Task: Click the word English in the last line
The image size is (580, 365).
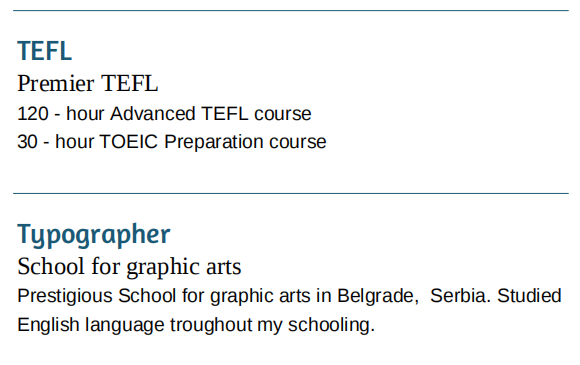Action: tap(48, 325)
